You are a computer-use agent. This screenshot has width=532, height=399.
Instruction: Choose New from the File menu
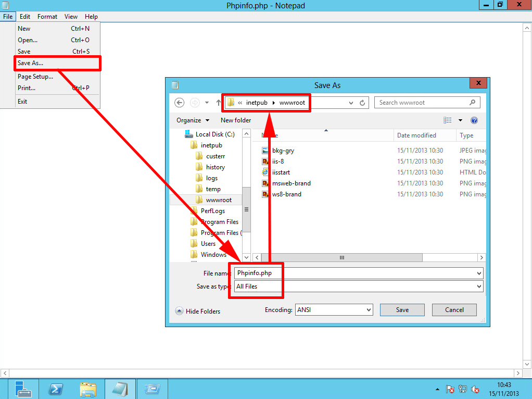57,29
